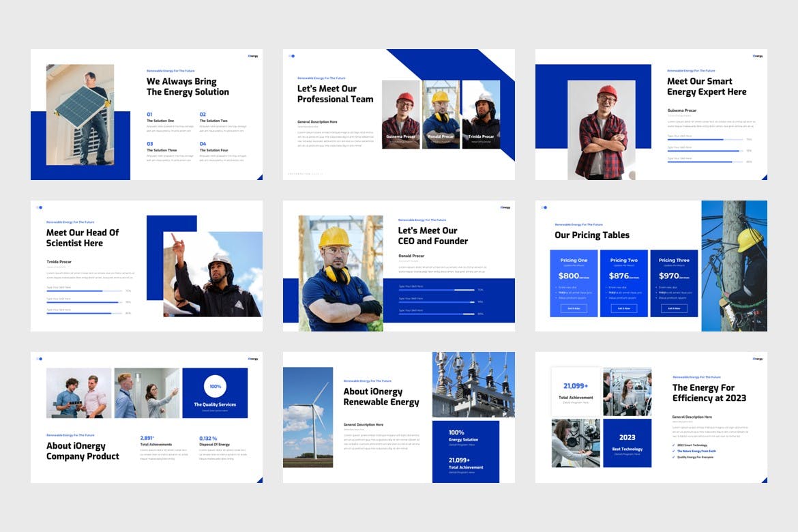Click the iOnergy logo on the CEO and Founder slide
Image resolution: width=798 pixels, height=532 pixels.
[505, 207]
